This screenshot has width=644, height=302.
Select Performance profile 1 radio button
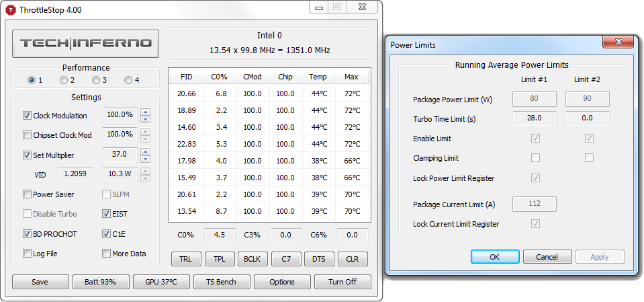pyautogui.click(x=31, y=80)
